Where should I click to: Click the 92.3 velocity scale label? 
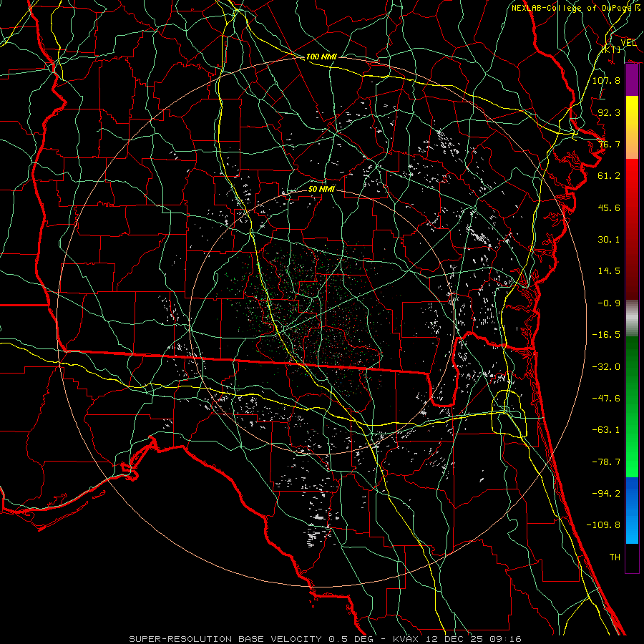click(609, 112)
